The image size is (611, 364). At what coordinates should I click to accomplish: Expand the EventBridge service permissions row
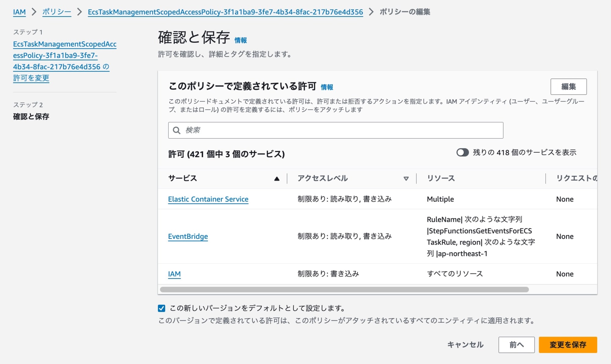[x=188, y=236]
